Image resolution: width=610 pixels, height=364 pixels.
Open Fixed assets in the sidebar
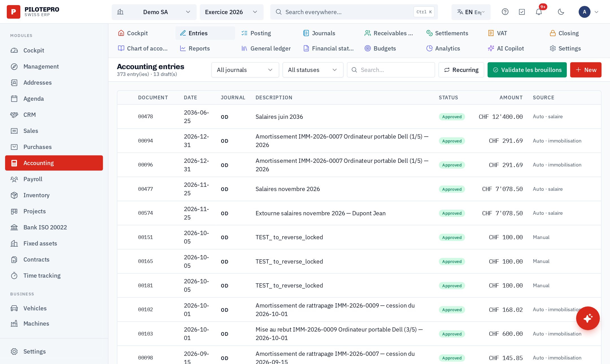tap(54, 243)
